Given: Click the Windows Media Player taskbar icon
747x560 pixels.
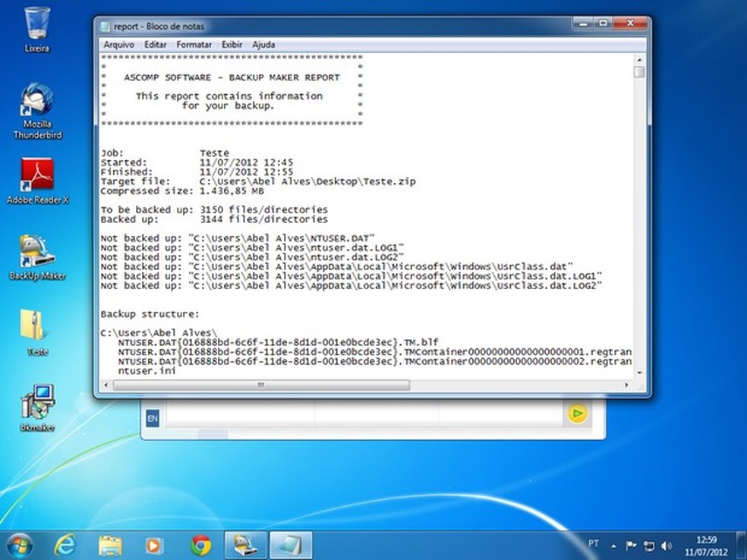Looking at the screenshot, I should pyautogui.click(x=154, y=545).
